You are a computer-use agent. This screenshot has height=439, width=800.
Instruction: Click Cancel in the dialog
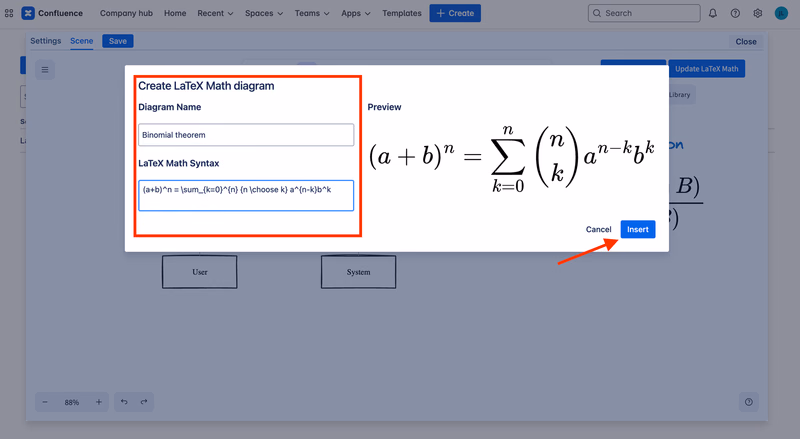(x=598, y=229)
